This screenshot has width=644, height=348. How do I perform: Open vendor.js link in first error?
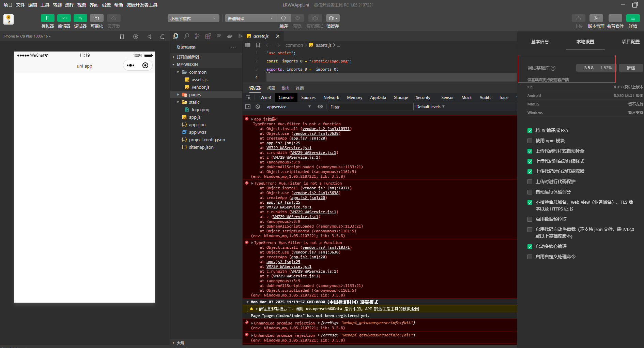pyautogui.click(x=326, y=129)
